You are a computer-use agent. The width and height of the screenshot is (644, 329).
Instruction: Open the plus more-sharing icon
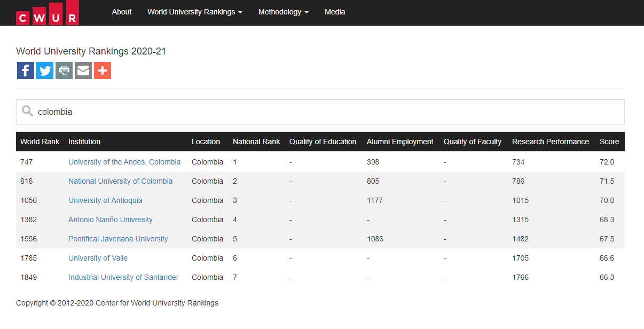(103, 70)
